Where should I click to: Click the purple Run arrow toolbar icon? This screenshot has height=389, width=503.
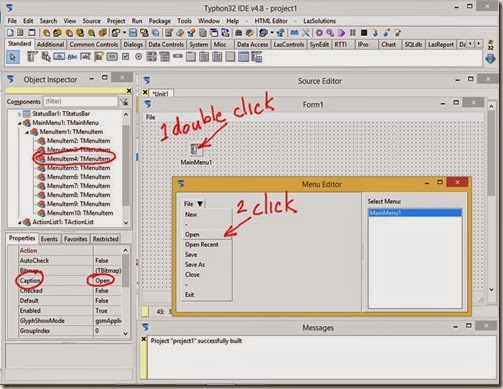[341, 33]
